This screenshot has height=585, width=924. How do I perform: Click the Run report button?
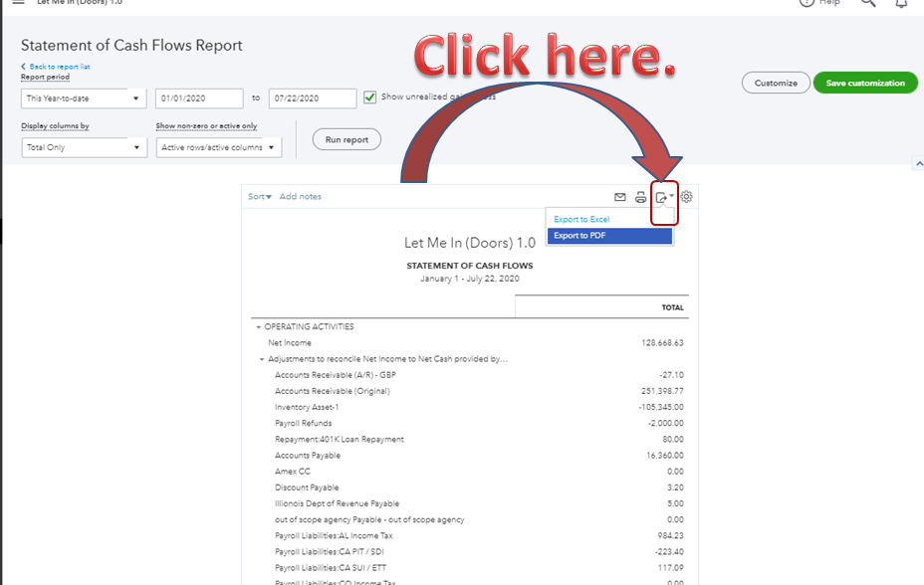point(346,139)
